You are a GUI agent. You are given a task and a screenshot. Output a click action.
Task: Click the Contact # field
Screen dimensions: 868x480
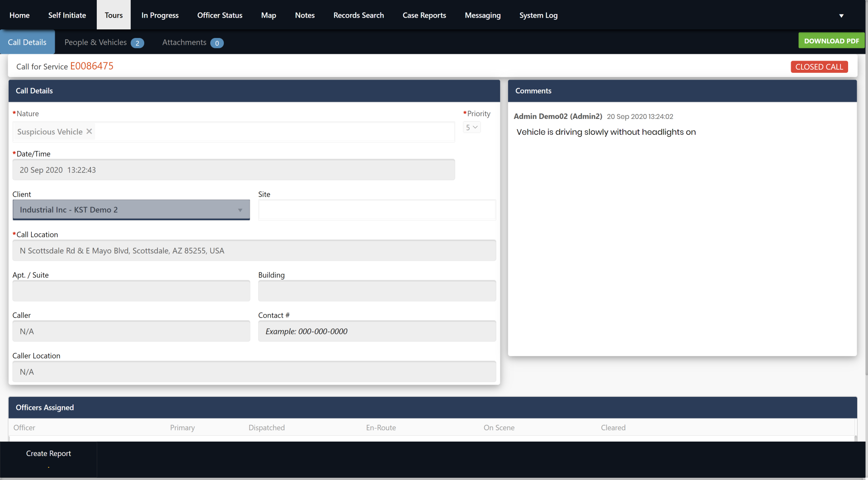[377, 331]
